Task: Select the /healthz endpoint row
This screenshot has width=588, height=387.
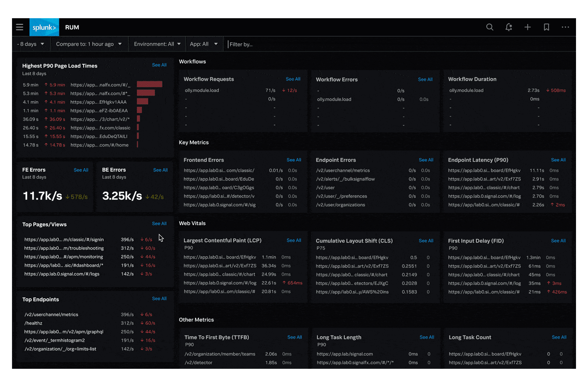Action: (34, 323)
